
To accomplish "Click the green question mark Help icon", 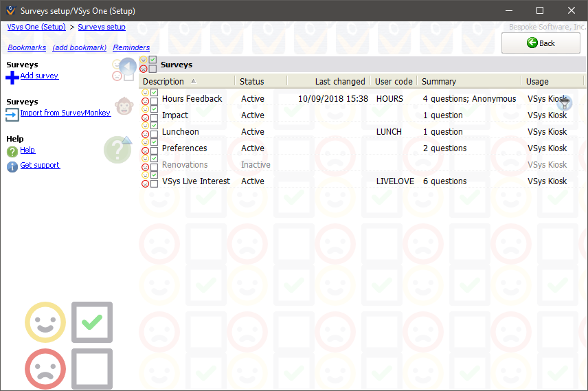I will pyautogui.click(x=12, y=151).
